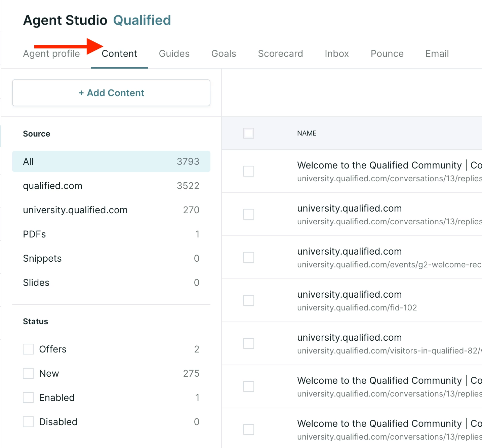The width and height of the screenshot is (482, 448).
Task: Switch to the Inbox tab
Action: click(337, 54)
